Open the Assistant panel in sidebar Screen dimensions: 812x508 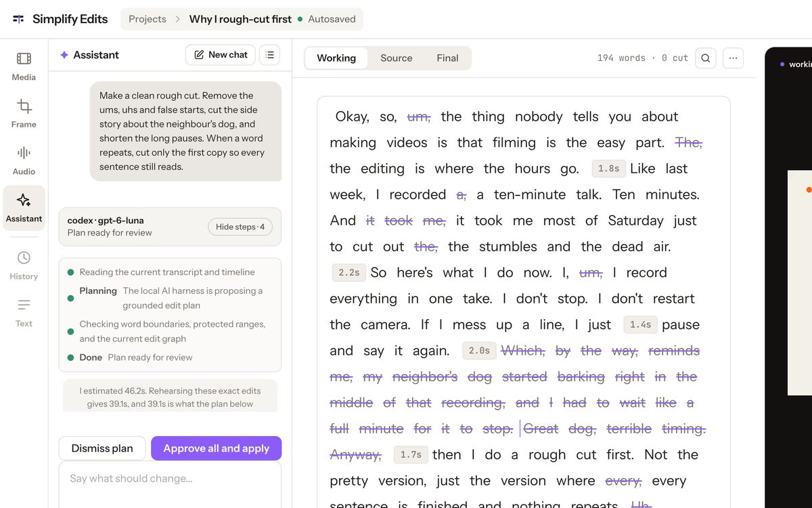[24, 208]
